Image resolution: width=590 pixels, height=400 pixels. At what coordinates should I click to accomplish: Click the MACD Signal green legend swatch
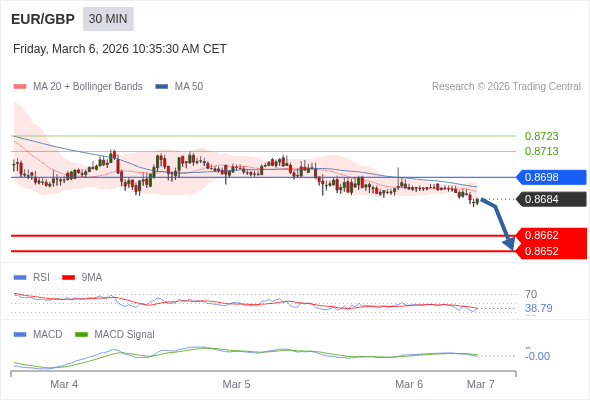coord(81,335)
